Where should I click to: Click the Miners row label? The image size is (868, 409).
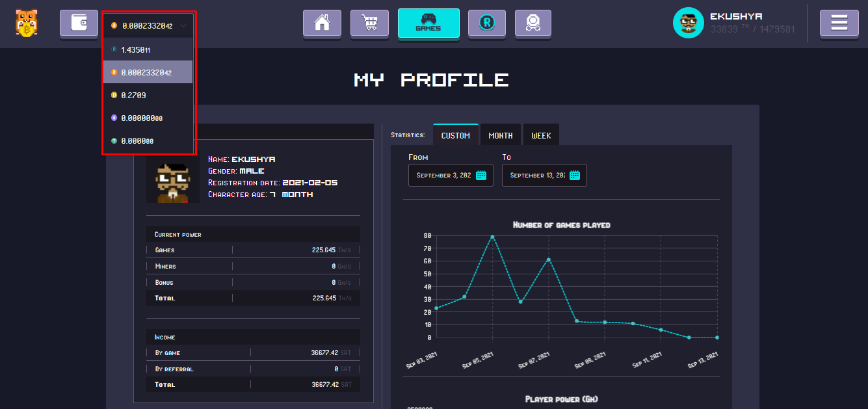click(165, 266)
